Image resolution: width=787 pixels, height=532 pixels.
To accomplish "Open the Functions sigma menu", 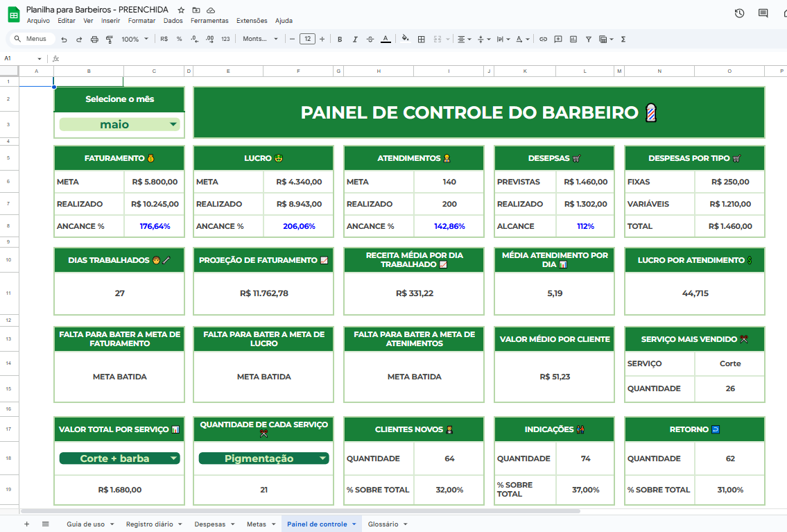I will [623, 40].
